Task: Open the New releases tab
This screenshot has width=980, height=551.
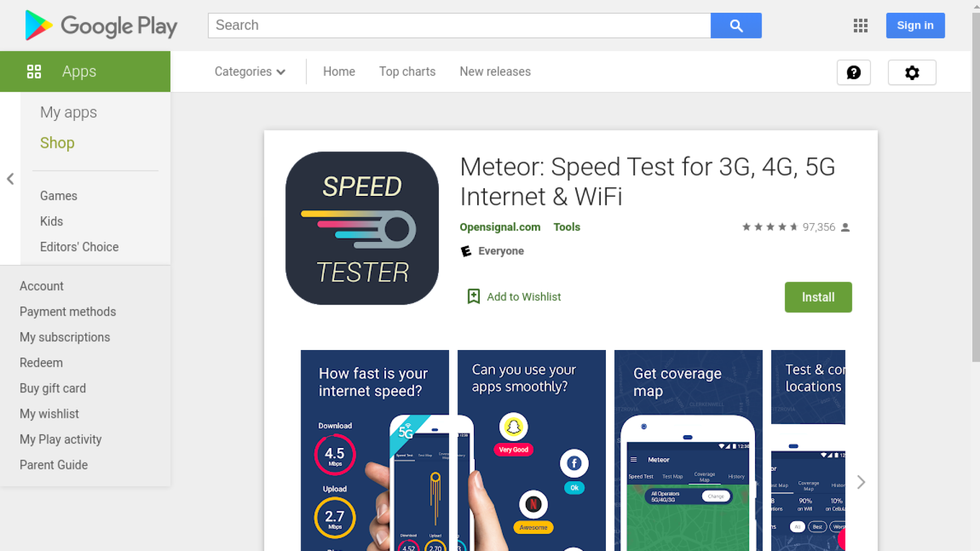Action: pos(495,71)
